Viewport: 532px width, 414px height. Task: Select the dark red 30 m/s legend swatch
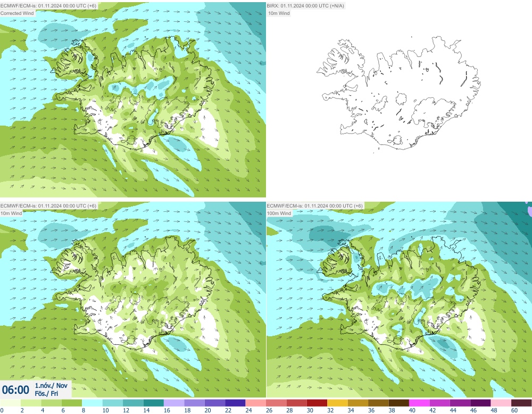pos(317,403)
